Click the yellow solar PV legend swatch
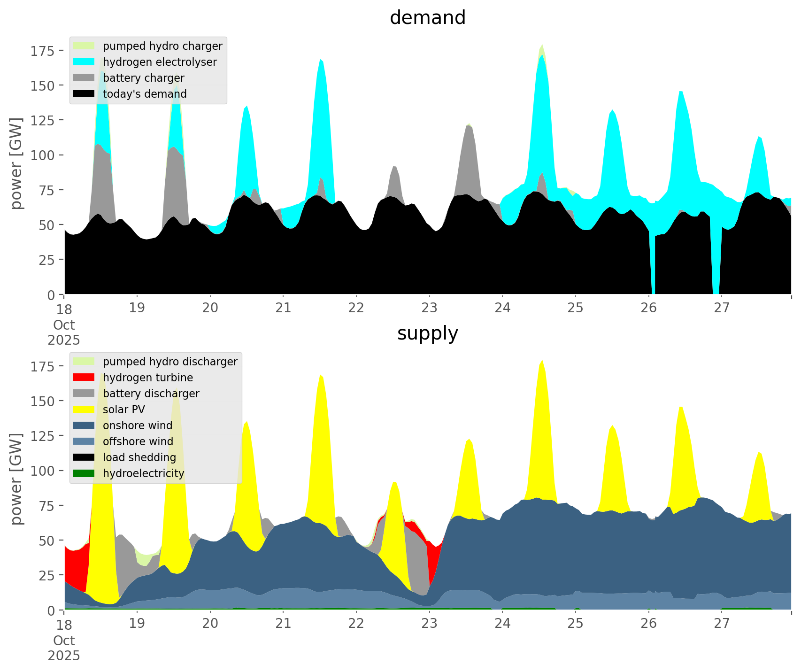The width and height of the screenshot is (801, 672). point(84,409)
